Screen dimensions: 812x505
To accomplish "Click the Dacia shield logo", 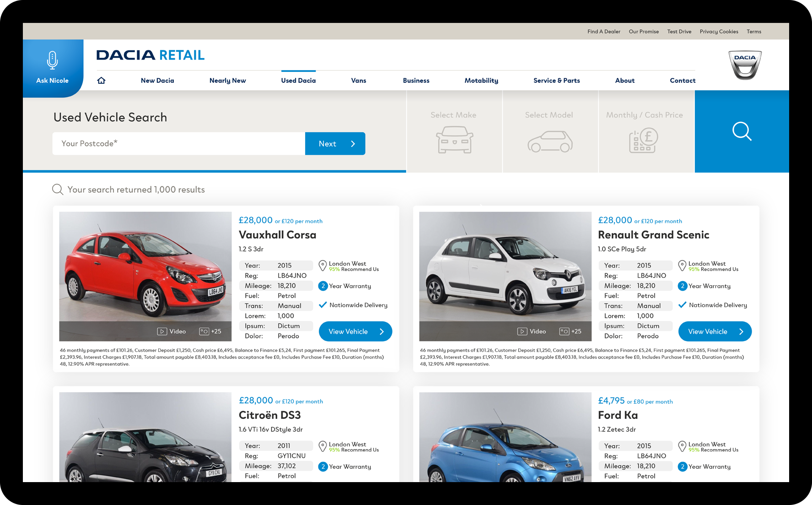I will pyautogui.click(x=745, y=65).
